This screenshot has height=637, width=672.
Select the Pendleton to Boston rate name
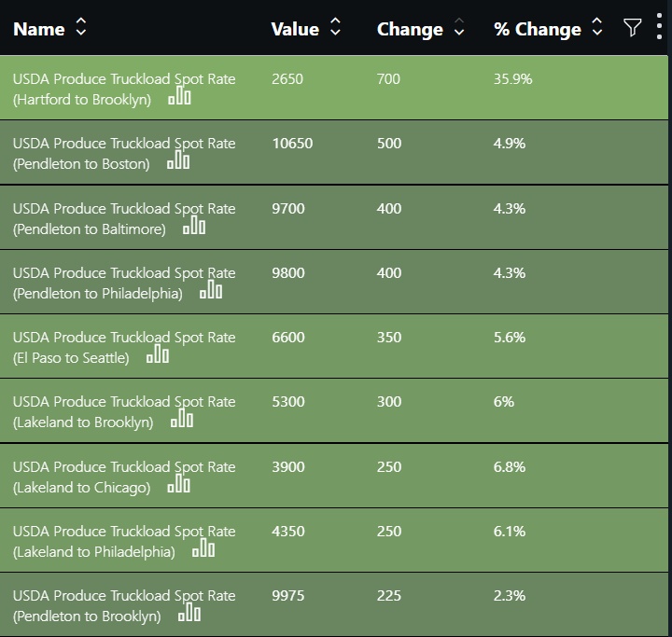124,153
